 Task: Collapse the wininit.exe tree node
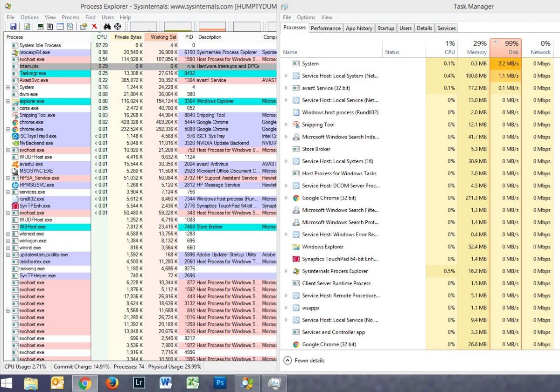8,248
